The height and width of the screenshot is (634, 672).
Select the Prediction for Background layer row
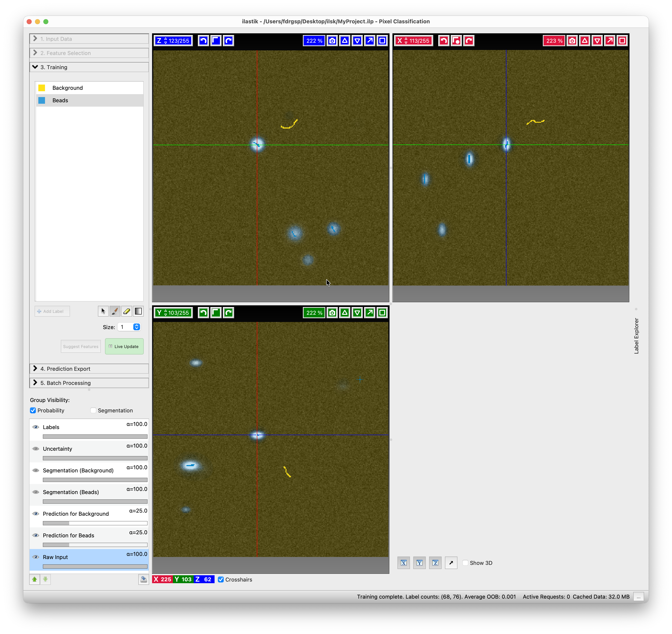click(89, 516)
